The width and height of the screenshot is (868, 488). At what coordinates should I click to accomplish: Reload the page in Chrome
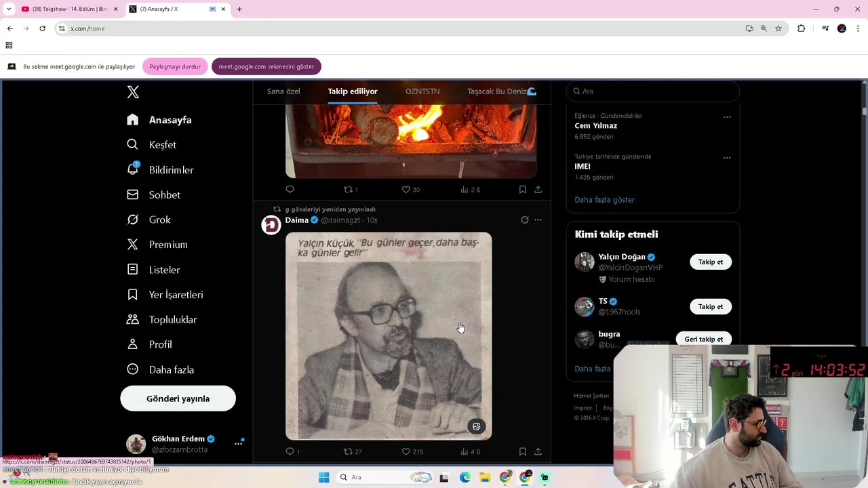[x=42, y=28]
